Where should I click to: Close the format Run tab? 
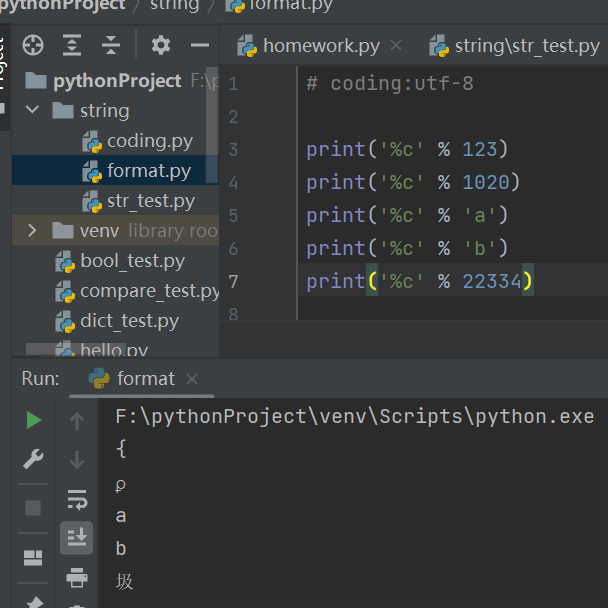click(192, 379)
